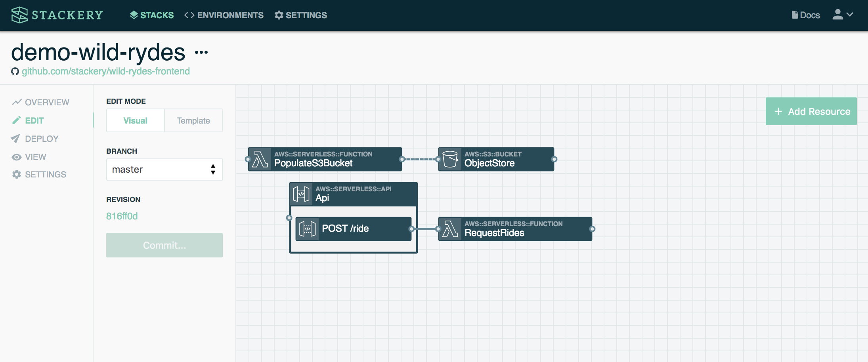Open the stack Settings sidebar section
The width and height of the screenshot is (868, 362).
point(39,174)
